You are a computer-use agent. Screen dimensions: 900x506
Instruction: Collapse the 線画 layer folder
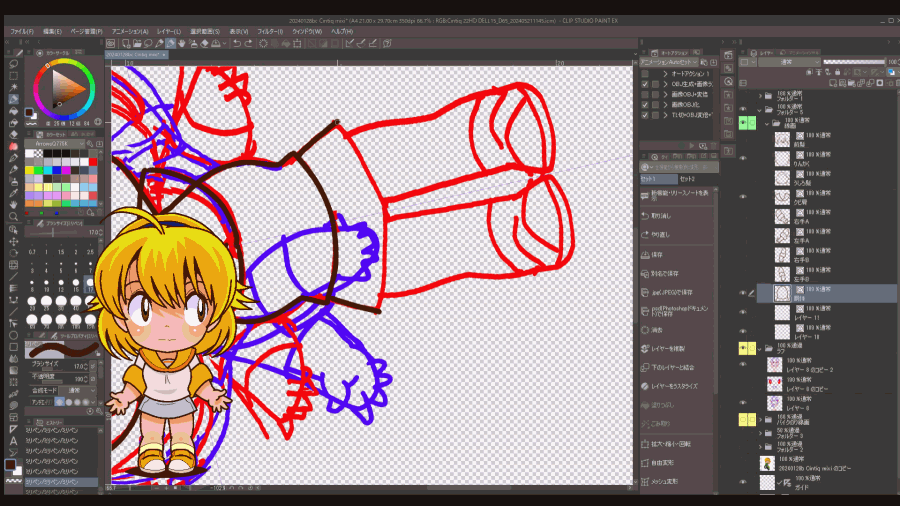pyautogui.click(x=767, y=123)
